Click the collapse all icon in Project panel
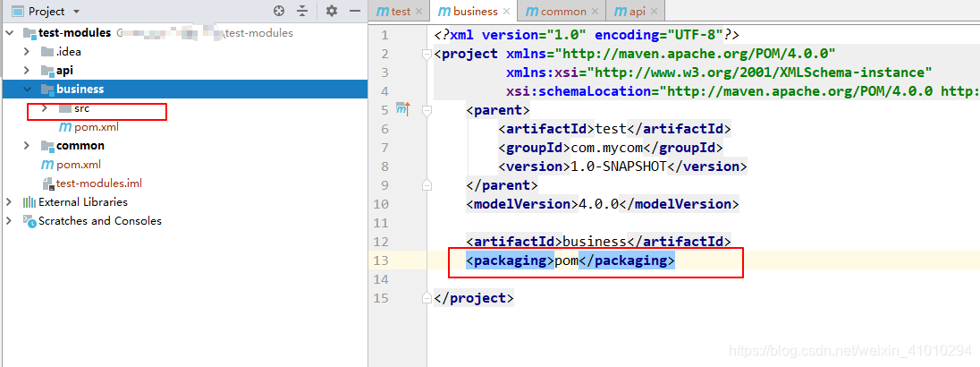The image size is (980, 367). point(302,11)
